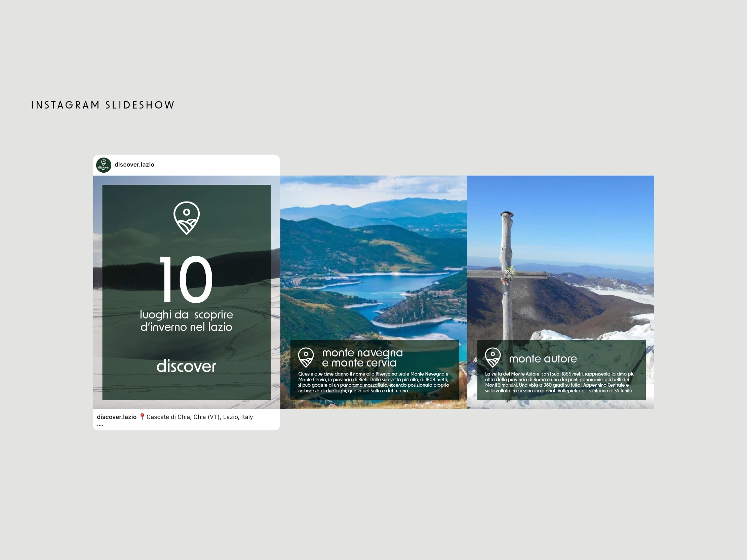Expand the caption via the dots ellipsis

click(x=100, y=425)
